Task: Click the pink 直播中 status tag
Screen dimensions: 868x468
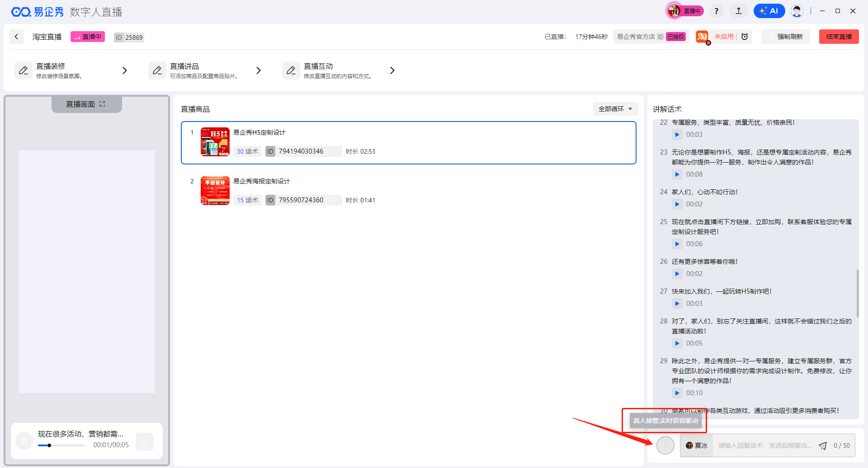Action: 88,37
